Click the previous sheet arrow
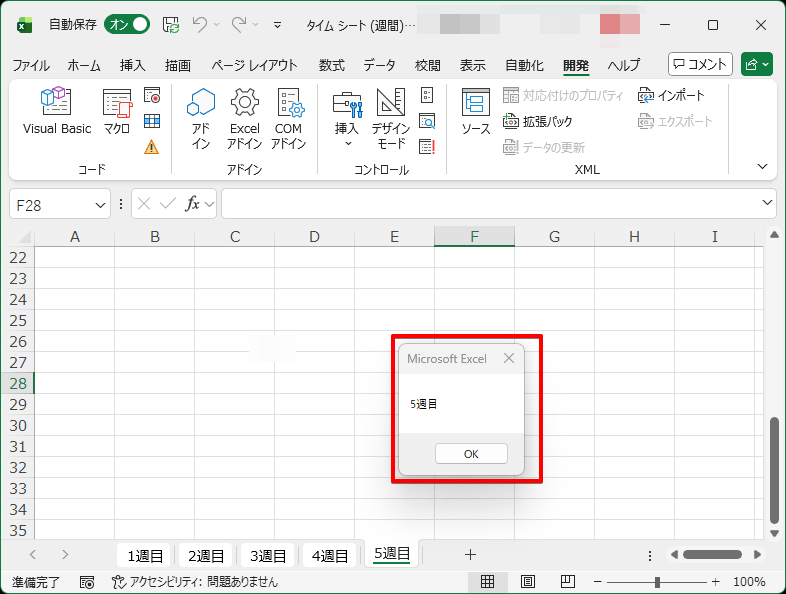 click(x=33, y=554)
